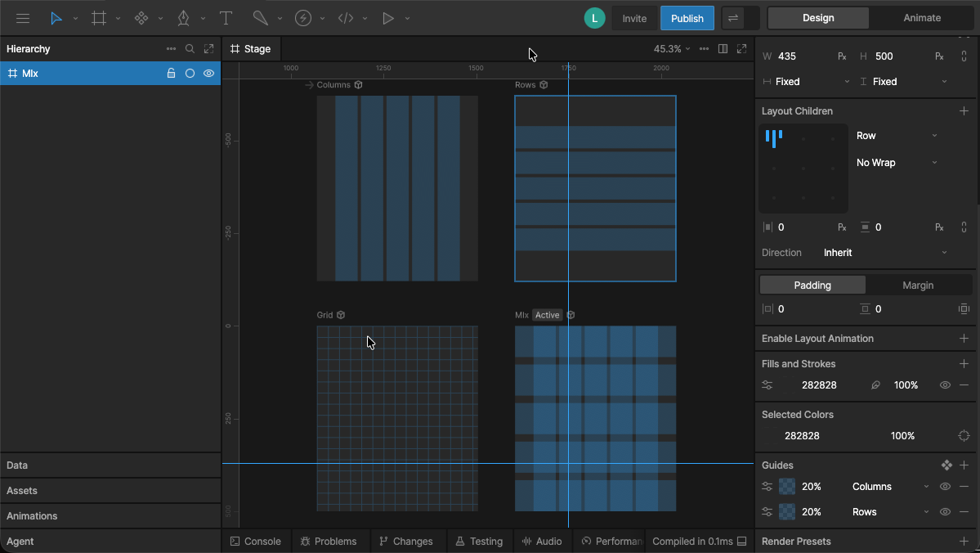Click Rows guide color swatch

pos(787,512)
